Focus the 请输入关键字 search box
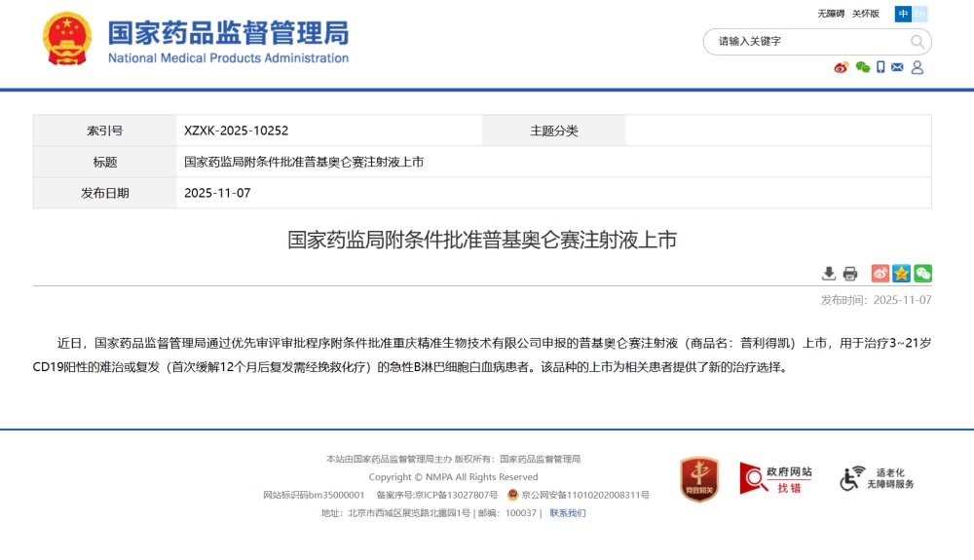The height and width of the screenshot is (560, 974). coord(808,42)
